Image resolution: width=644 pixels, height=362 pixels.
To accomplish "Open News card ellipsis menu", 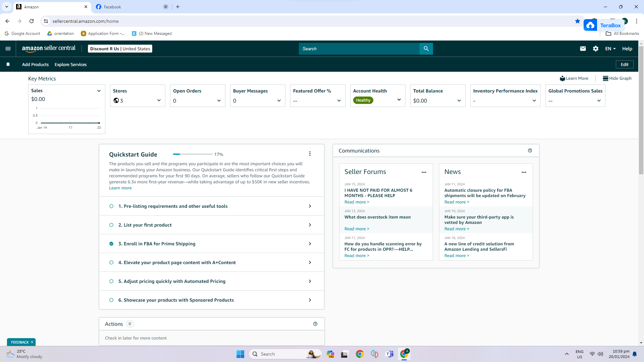I will (x=524, y=172).
